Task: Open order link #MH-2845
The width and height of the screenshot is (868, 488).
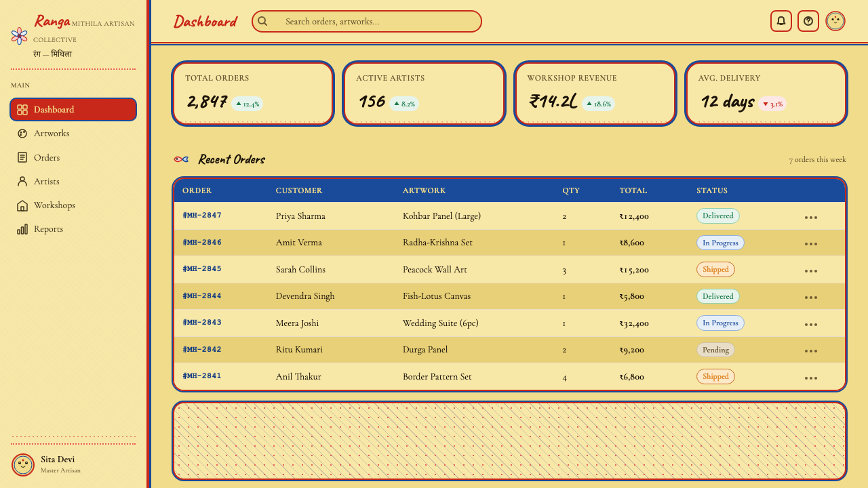Action: [202, 269]
